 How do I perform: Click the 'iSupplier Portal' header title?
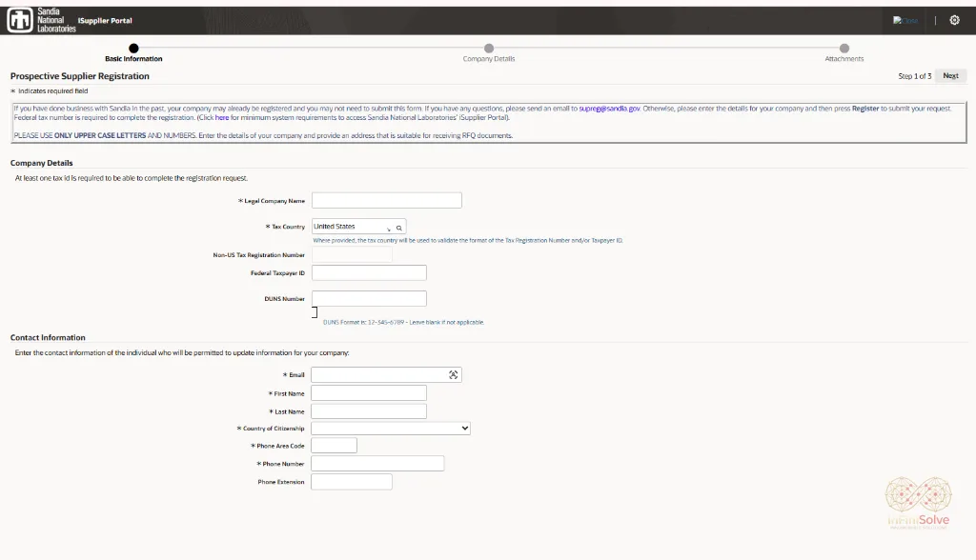(x=105, y=21)
